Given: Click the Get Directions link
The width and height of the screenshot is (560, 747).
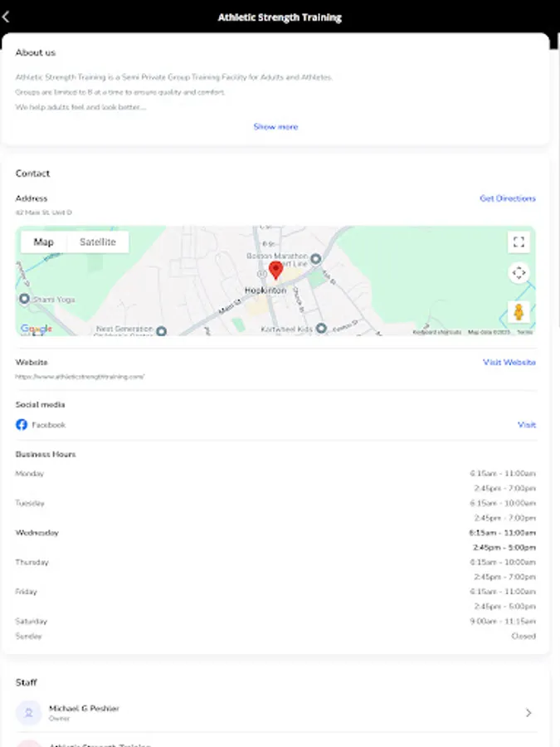Looking at the screenshot, I should point(507,198).
